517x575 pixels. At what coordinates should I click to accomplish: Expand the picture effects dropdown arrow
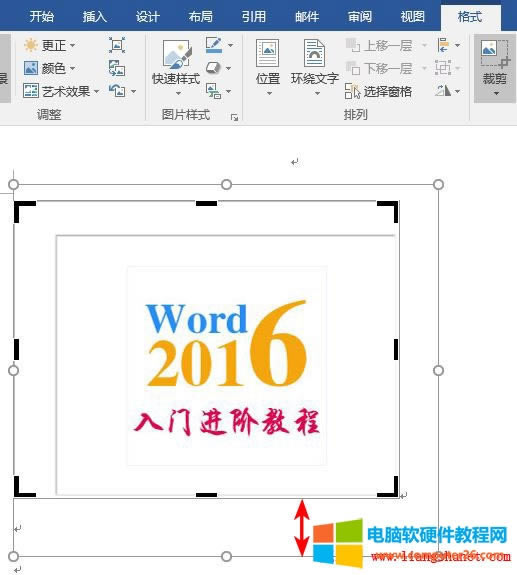tap(228, 69)
